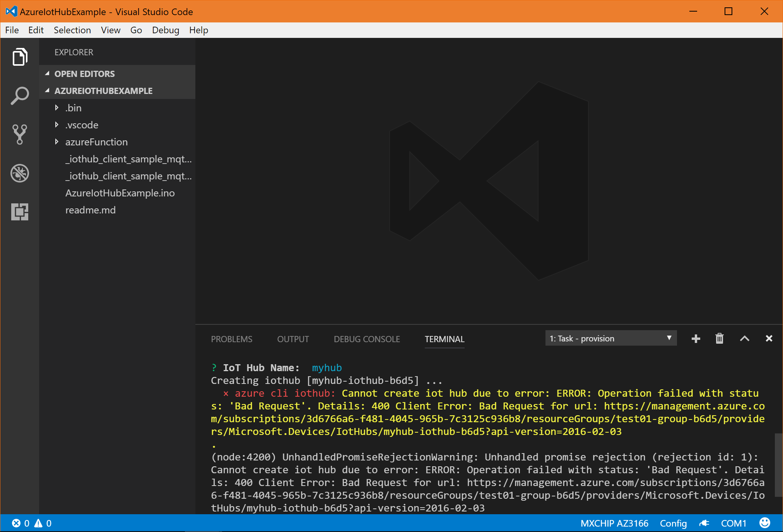Close the terminal panel
This screenshot has height=532, width=783.
point(769,339)
